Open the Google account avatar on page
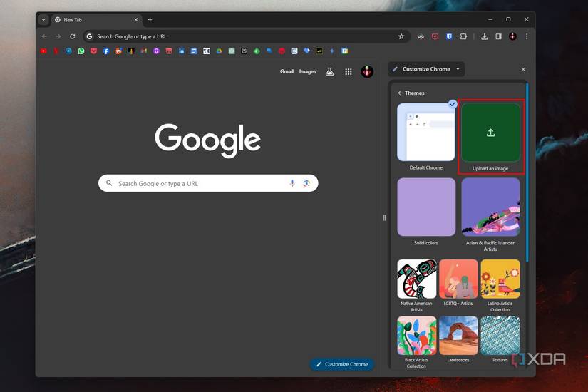 (x=367, y=71)
